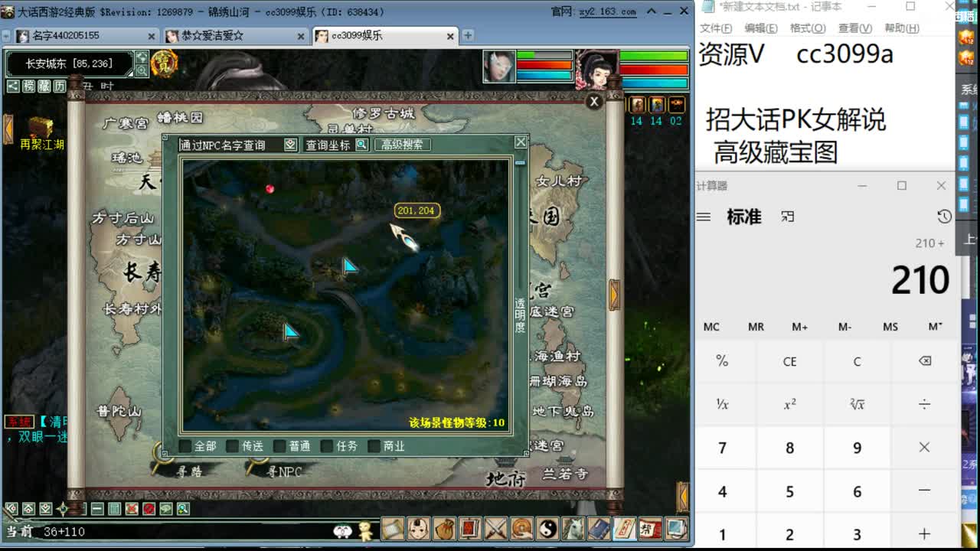Check the 全部 filter checkbox
This screenshot has width=980, height=551.
185,445
